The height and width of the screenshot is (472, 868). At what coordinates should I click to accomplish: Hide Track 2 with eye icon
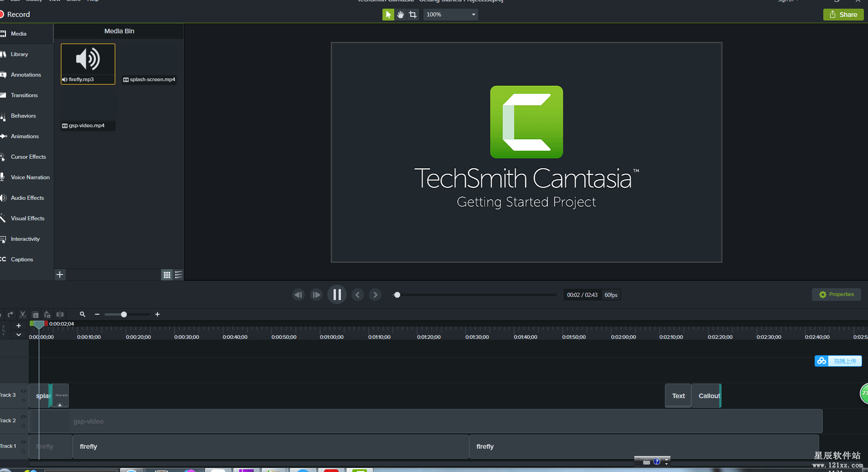(23, 417)
